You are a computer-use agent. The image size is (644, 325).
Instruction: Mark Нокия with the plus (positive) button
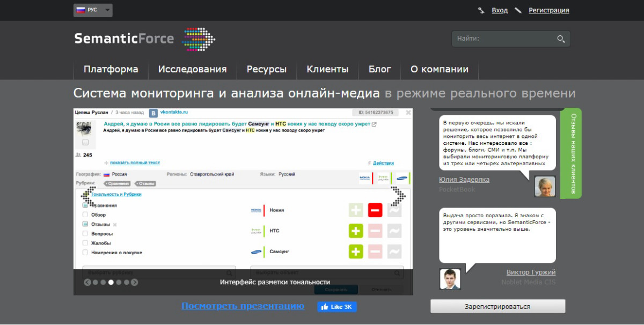(356, 210)
